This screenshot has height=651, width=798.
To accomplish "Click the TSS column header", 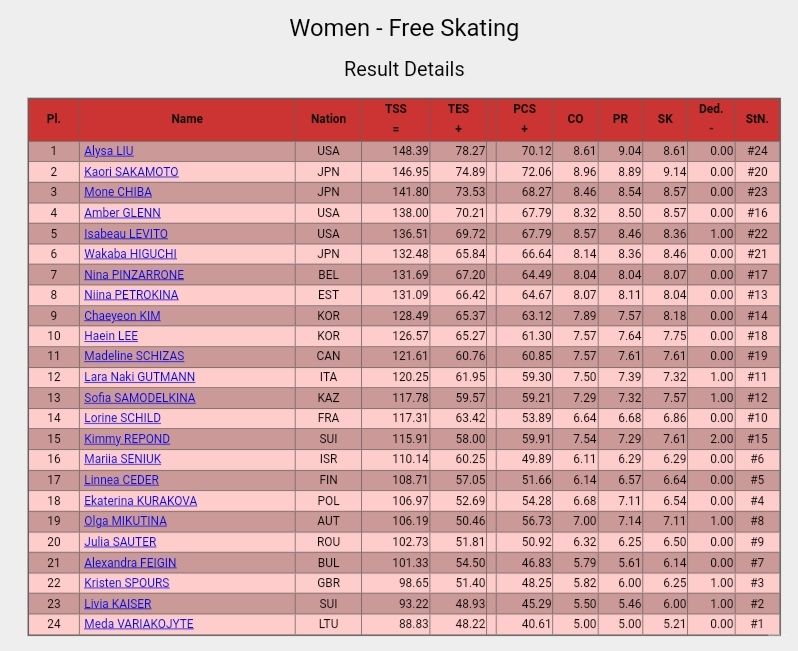I will pyautogui.click(x=396, y=119).
